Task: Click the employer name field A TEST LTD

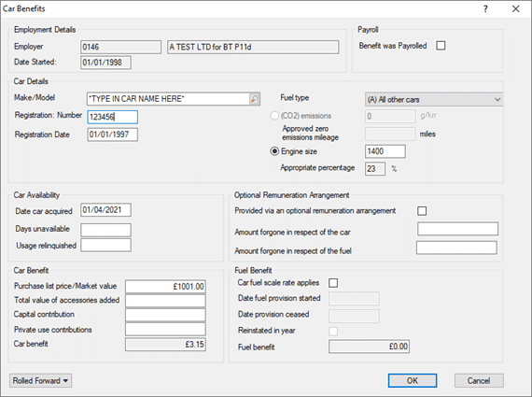Action: tap(253, 47)
